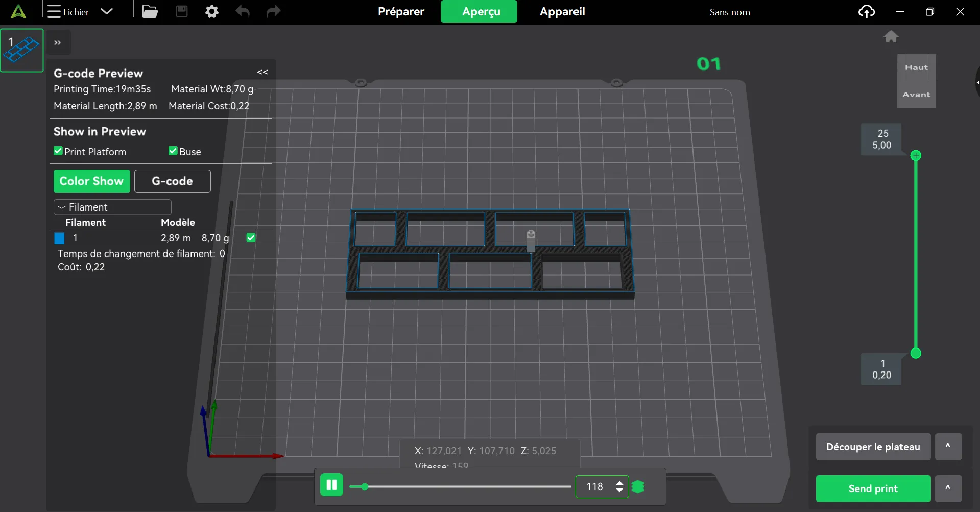This screenshot has width=980, height=512.
Task: Collapse the Filament section
Action: [x=61, y=206]
